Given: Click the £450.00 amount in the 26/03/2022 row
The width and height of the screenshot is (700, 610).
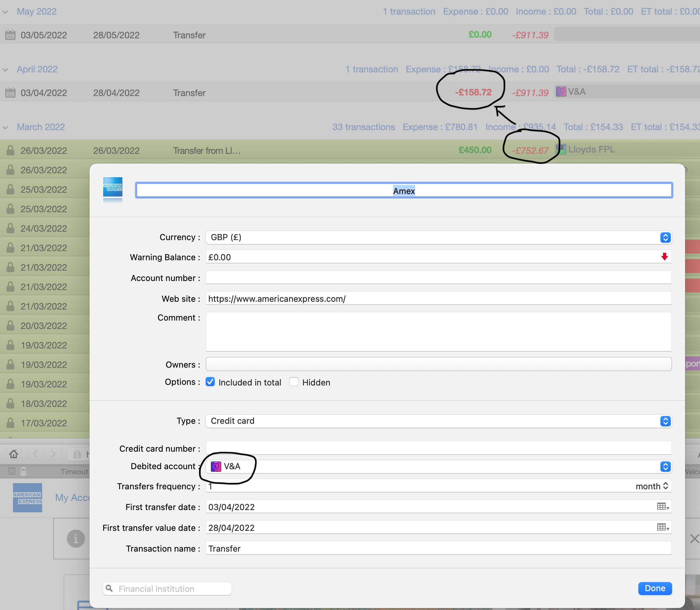Looking at the screenshot, I should click(475, 150).
